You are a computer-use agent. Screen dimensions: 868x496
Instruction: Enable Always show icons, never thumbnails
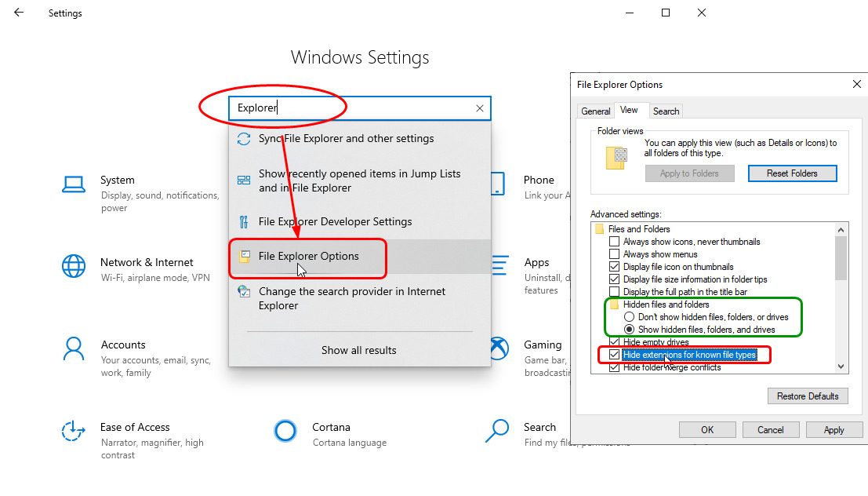pyautogui.click(x=615, y=242)
